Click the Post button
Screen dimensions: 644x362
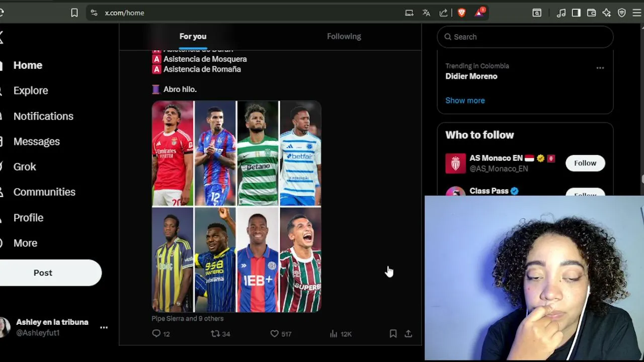click(x=50, y=273)
